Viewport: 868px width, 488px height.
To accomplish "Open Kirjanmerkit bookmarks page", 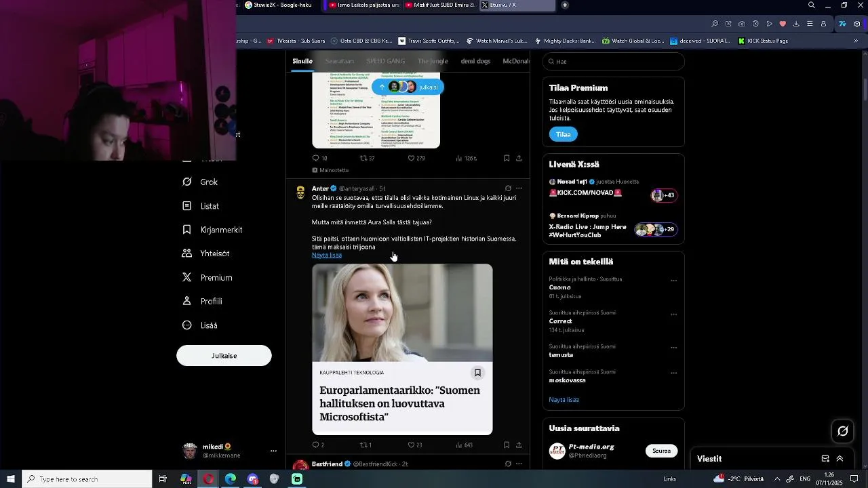I will click(212, 230).
